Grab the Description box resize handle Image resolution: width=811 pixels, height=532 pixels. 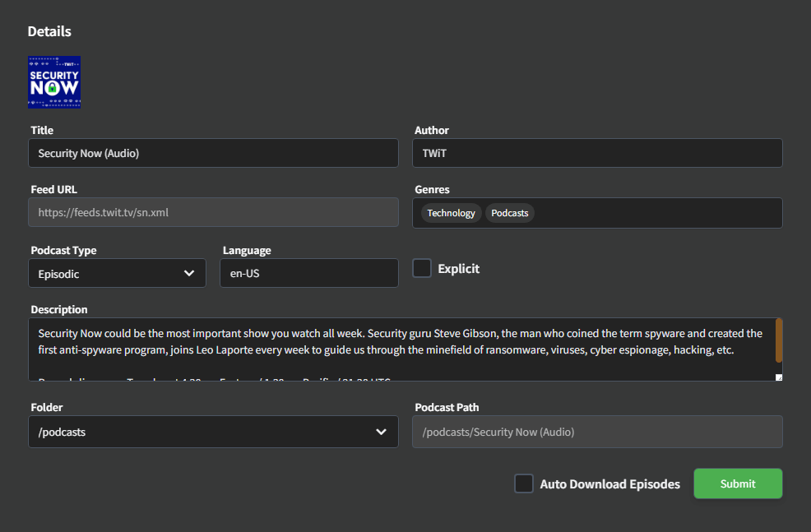[x=778, y=377]
